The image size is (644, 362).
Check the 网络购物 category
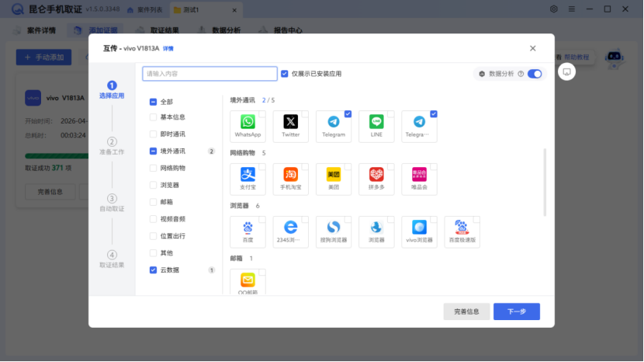[153, 168]
